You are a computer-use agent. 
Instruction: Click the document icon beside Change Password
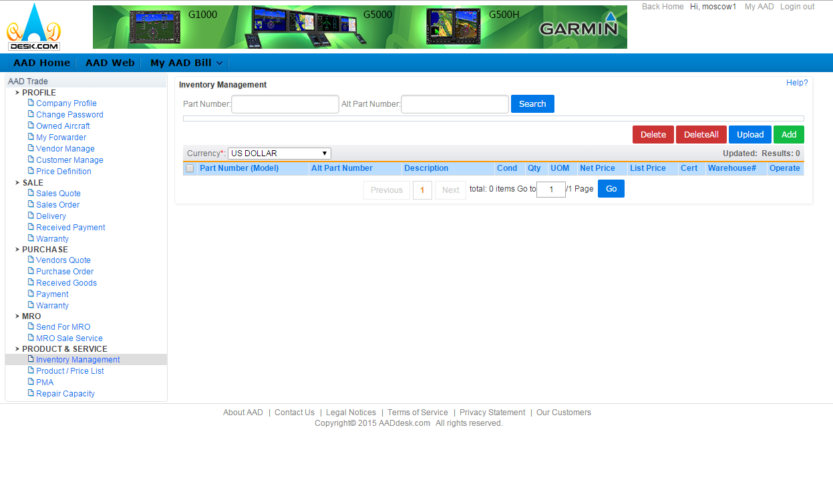31,114
